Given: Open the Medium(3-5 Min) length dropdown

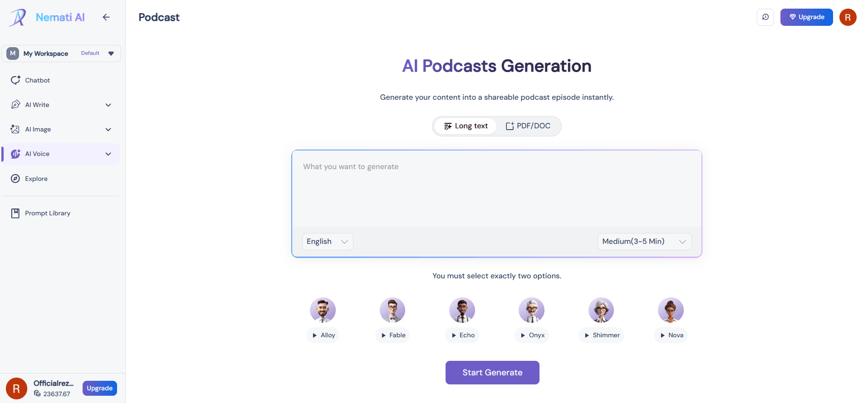Looking at the screenshot, I should tap(644, 242).
